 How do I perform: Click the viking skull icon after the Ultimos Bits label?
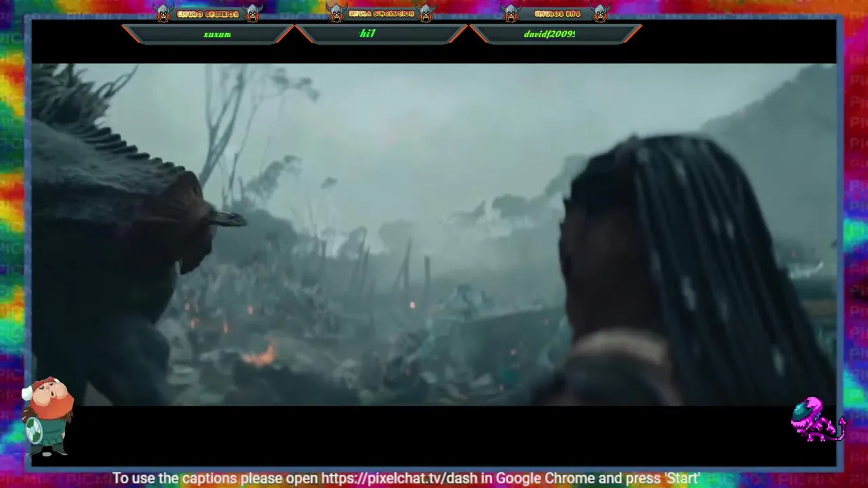[x=600, y=13]
